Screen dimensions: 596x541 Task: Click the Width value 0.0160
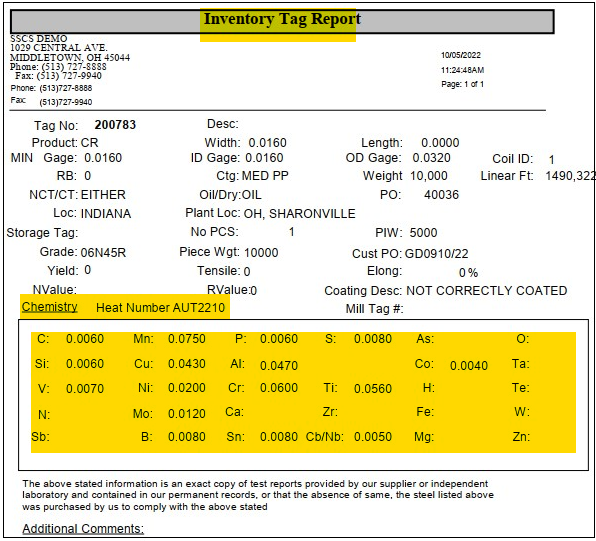268,143
